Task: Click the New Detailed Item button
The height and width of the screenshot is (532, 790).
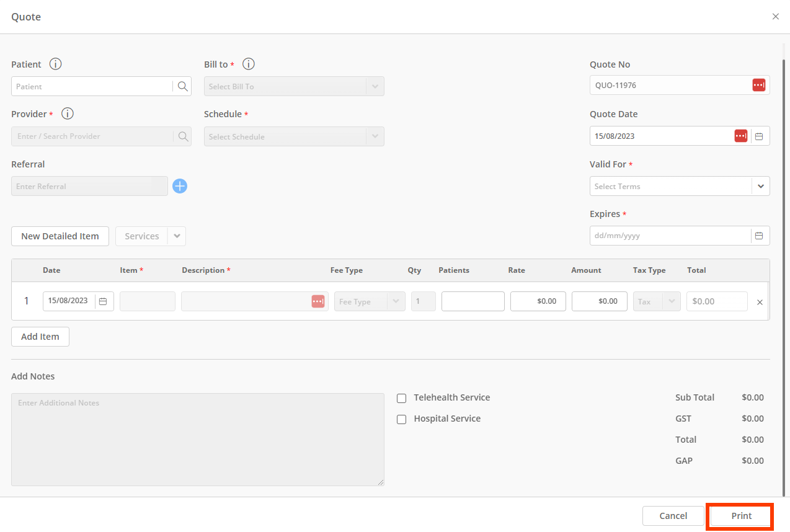Action: (60, 236)
